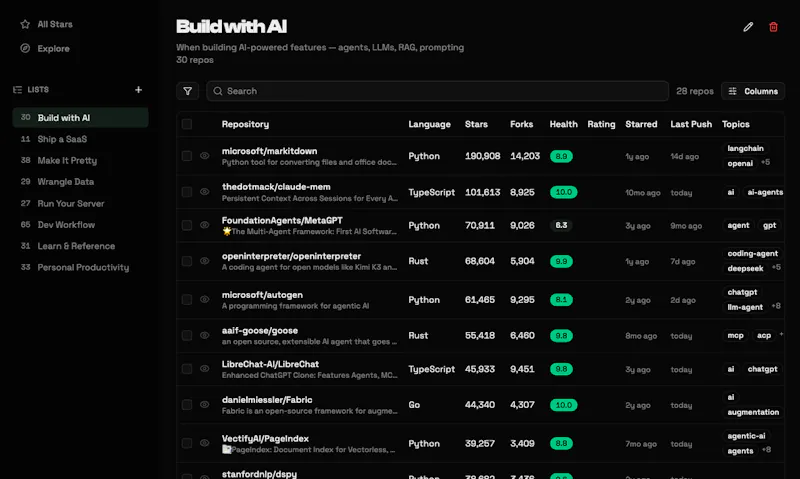Click the ai-agents topic tag
This screenshot has height=479, width=800.
coord(765,192)
